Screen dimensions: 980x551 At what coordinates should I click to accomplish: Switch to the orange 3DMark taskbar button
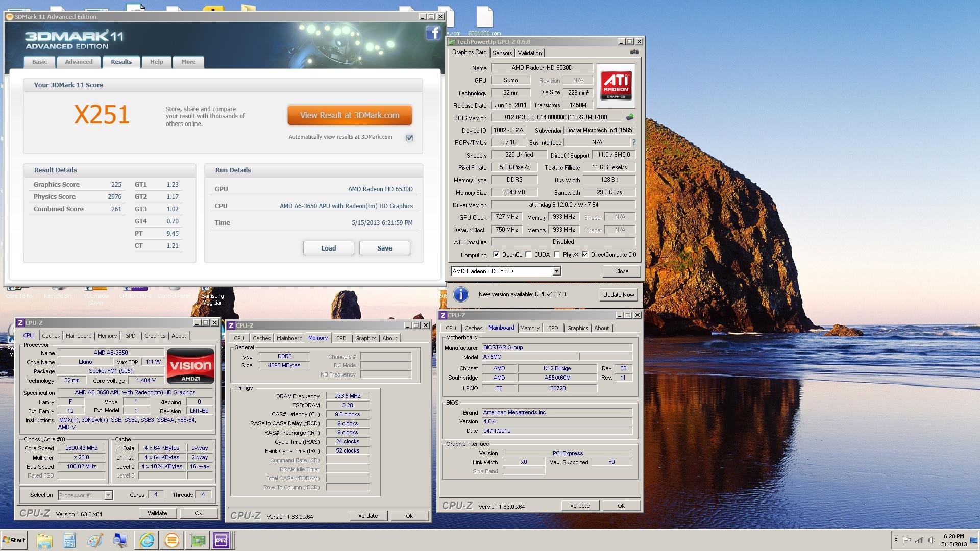click(172, 540)
